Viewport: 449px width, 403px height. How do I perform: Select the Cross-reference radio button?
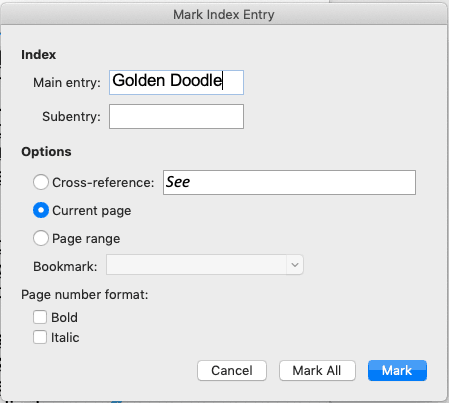41,182
